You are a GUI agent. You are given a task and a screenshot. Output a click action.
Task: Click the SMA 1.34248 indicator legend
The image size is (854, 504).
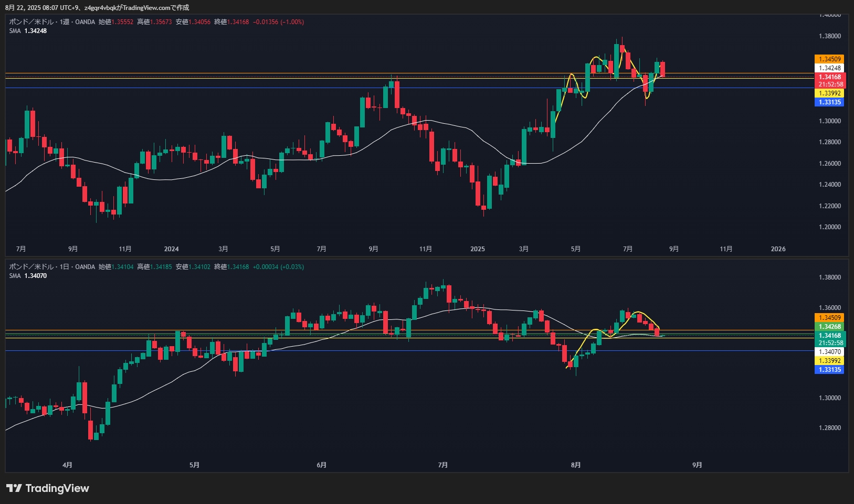[28, 31]
